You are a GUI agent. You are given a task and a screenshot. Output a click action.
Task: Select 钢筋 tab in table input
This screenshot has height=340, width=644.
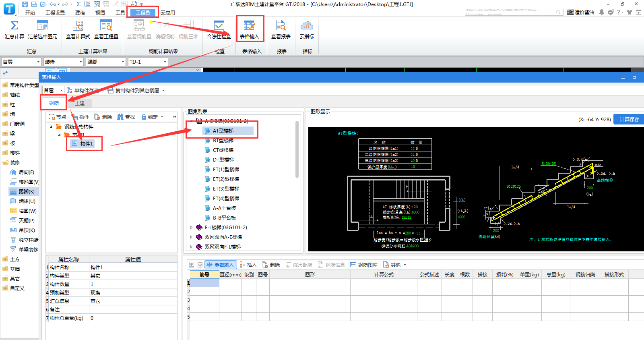pos(54,103)
